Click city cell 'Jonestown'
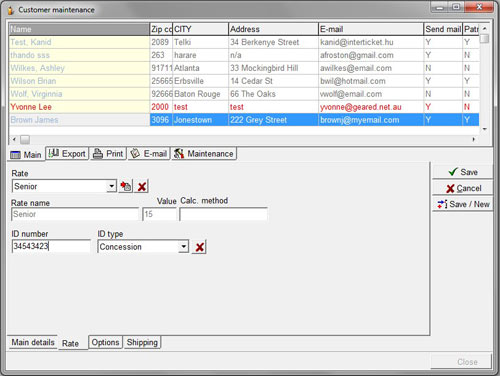Screen dimensions: 500x376 [201, 120]
